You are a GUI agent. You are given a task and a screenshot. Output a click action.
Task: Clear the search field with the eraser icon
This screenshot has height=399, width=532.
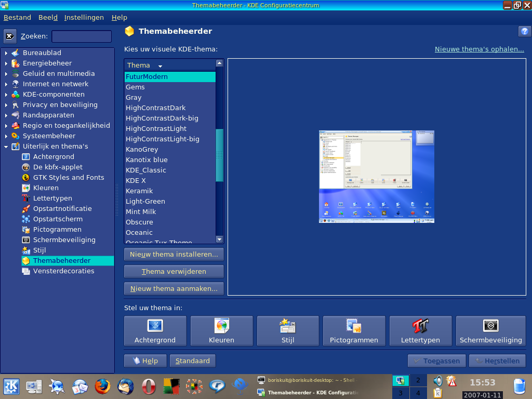click(10, 36)
